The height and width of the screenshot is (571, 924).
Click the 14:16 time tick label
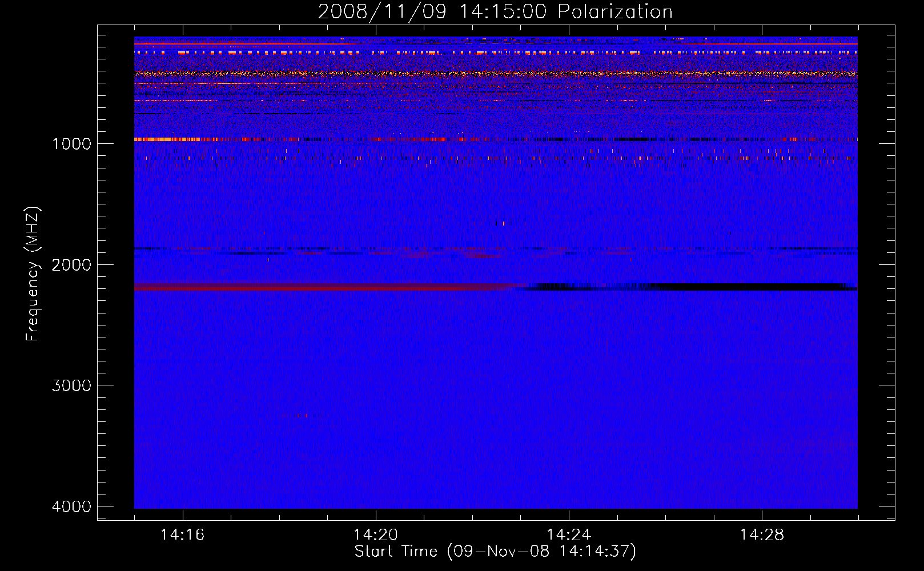[x=182, y=534]
